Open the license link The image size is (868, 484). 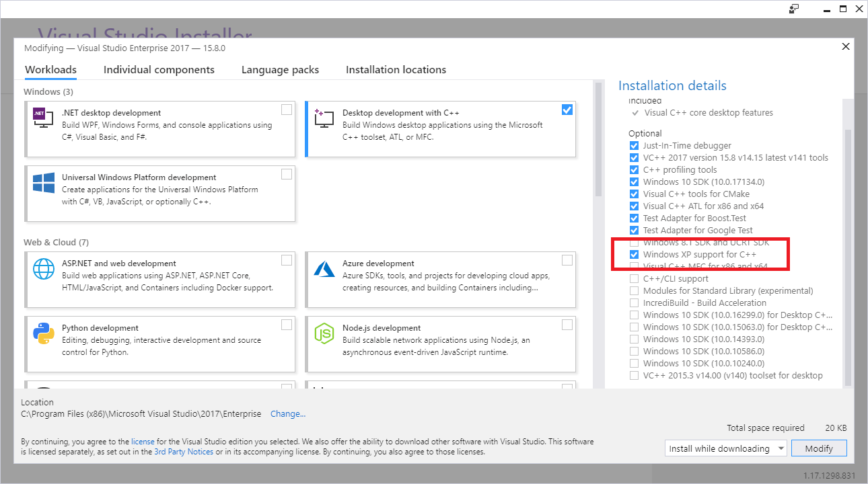(x=143, y=442)
